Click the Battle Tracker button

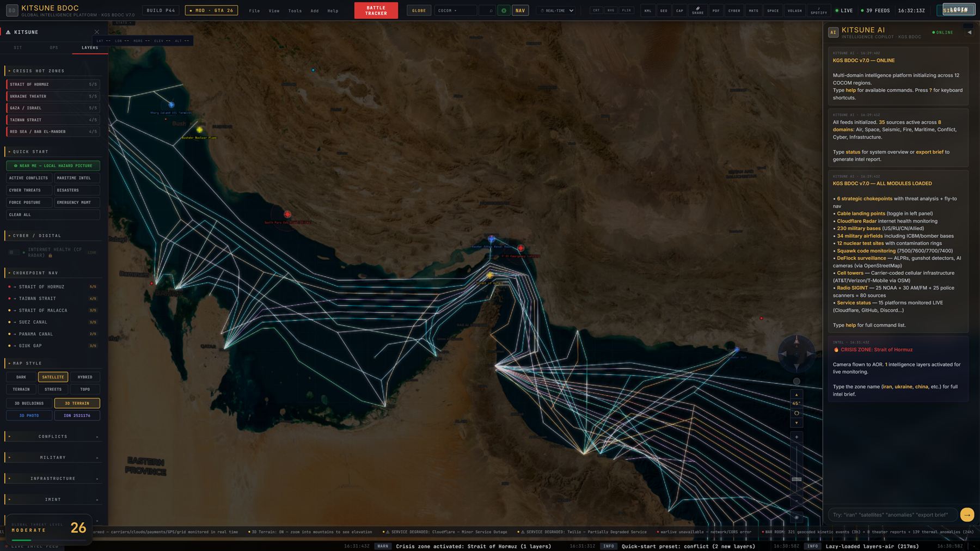click(x=376, y=10)
